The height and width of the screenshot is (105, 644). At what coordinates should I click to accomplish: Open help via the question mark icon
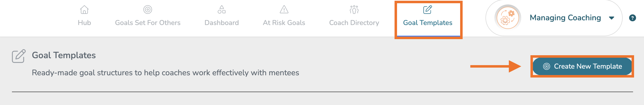point(632,18)
